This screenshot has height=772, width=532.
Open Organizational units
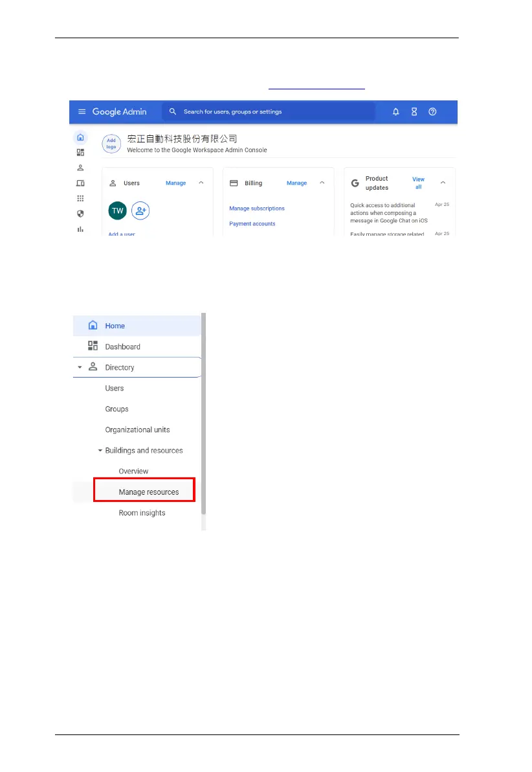click(137, 430)
